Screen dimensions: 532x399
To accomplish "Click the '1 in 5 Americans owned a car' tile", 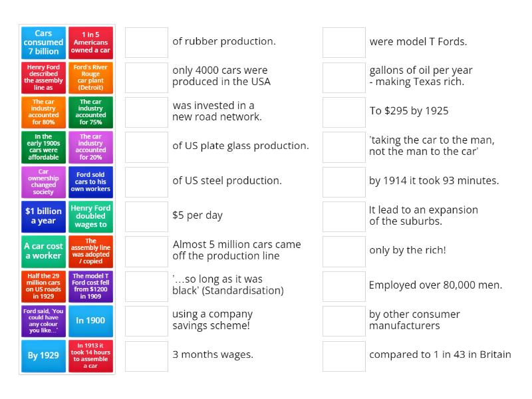I will [90, 43].
